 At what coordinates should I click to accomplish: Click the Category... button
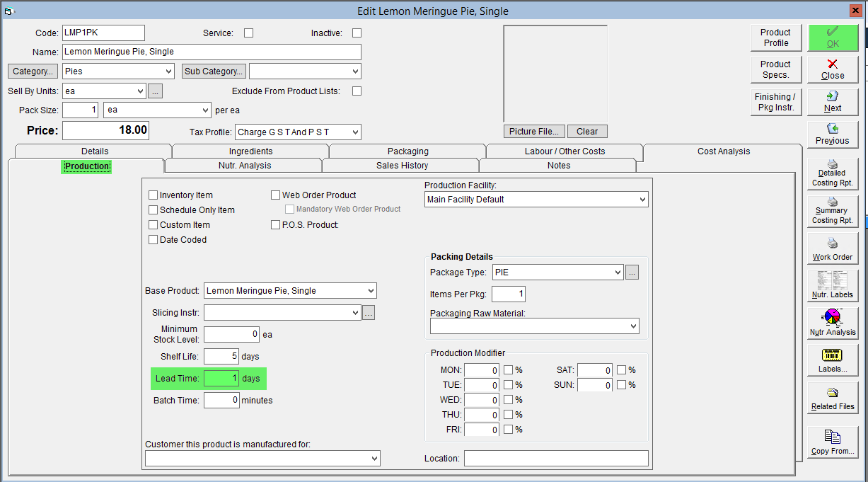pyautogui.click(x=33, y=71)
